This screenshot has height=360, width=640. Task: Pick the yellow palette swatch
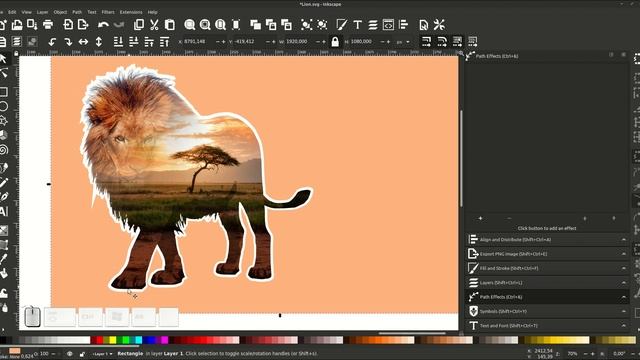point(113,340)
